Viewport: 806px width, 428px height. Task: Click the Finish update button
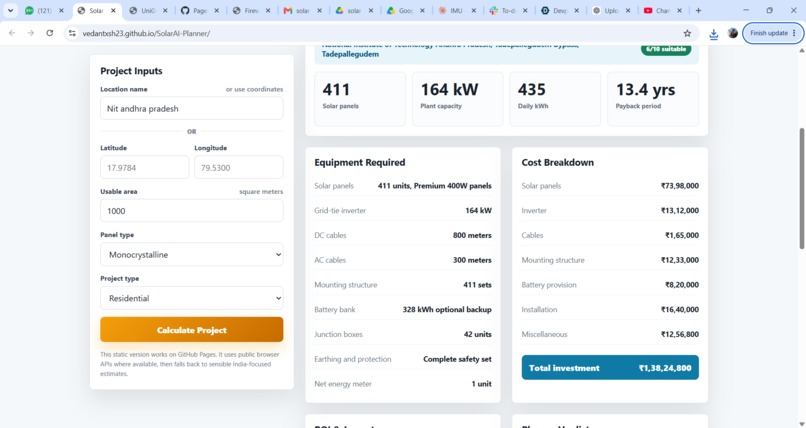(773, 33)
